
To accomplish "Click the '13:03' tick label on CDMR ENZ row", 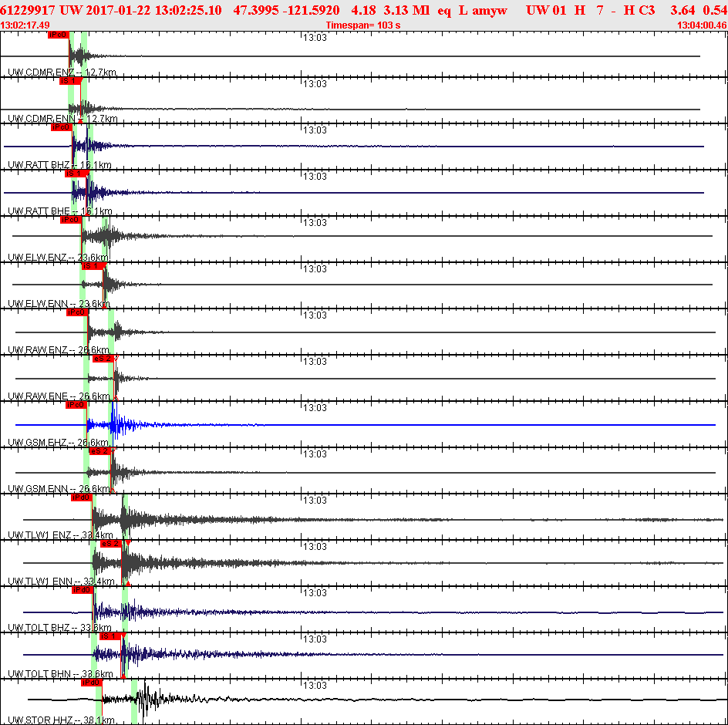I will click(315, 38).
